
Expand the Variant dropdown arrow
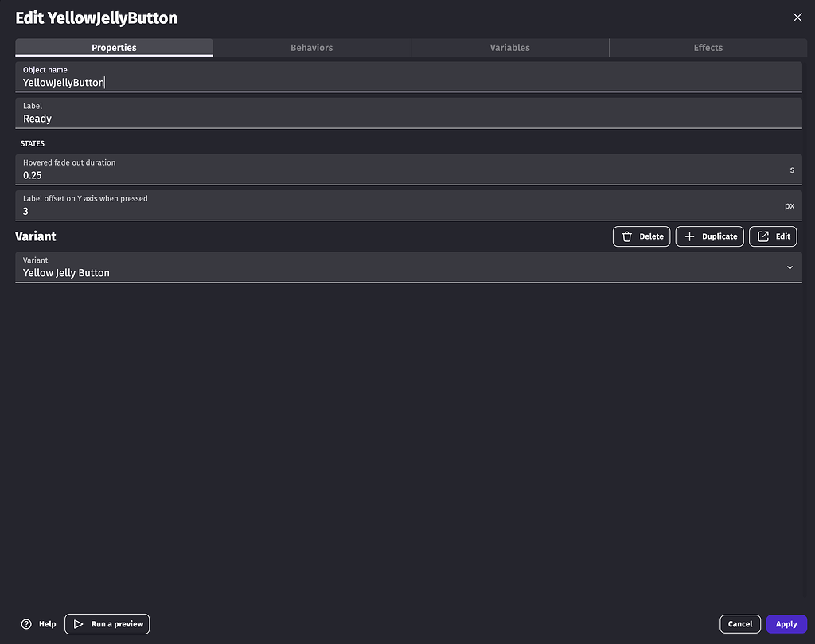pyautogui.click(x=790, y=267)
